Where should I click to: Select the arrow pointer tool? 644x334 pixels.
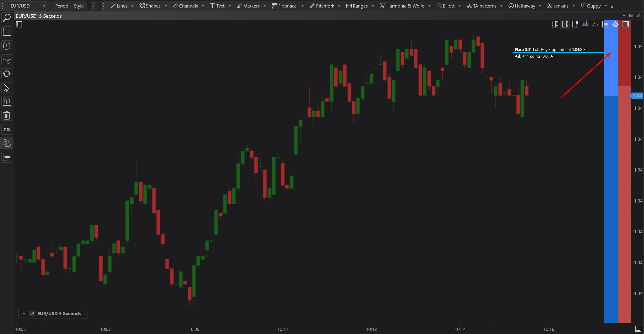7,88
